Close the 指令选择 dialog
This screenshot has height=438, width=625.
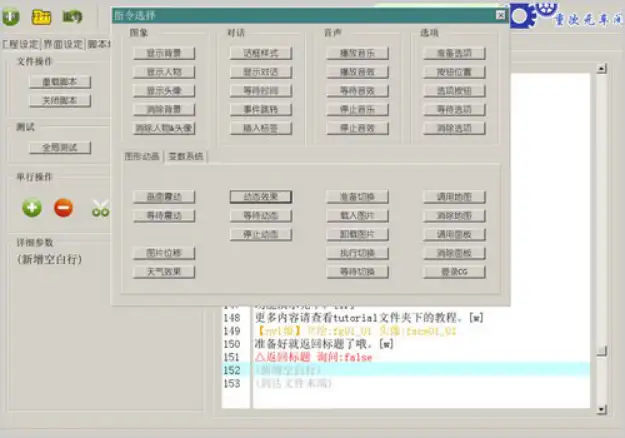click(x=501, y=15)
